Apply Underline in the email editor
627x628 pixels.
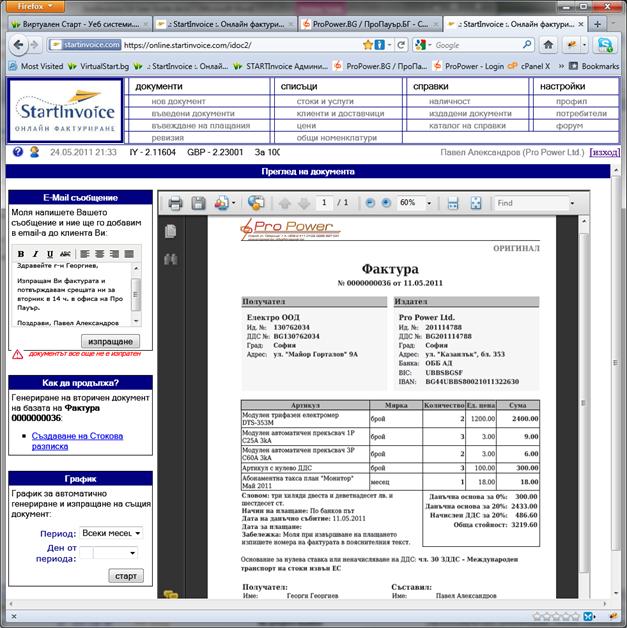click(x=50, y=254)
